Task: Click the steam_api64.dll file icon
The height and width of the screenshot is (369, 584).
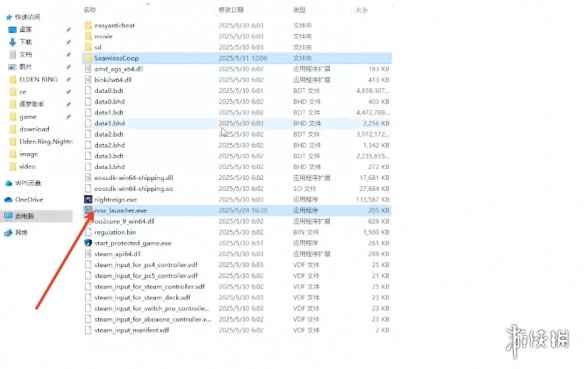Action: [88, 254]
